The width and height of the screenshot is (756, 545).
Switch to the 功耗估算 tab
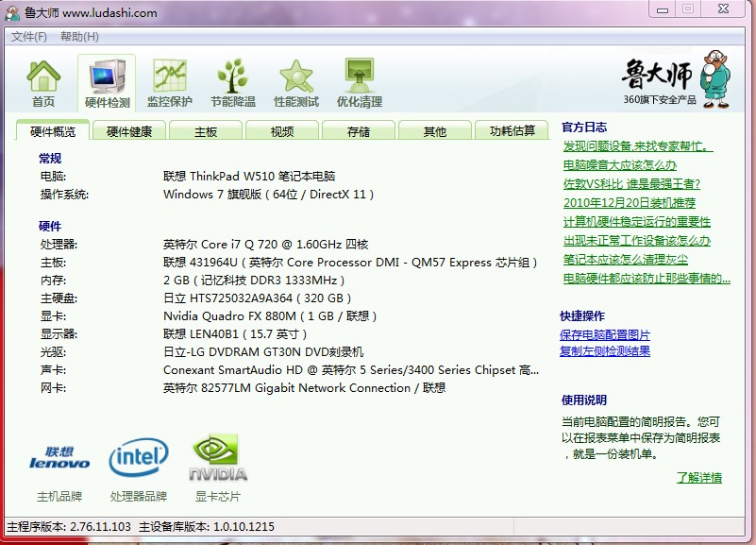[512, 131]
